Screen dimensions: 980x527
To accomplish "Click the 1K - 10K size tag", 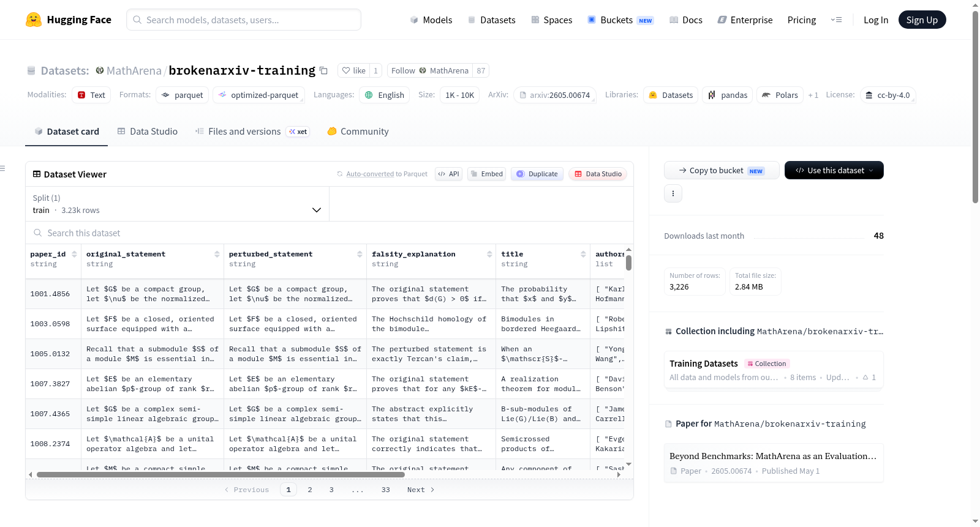I will (x=460, y=95).
